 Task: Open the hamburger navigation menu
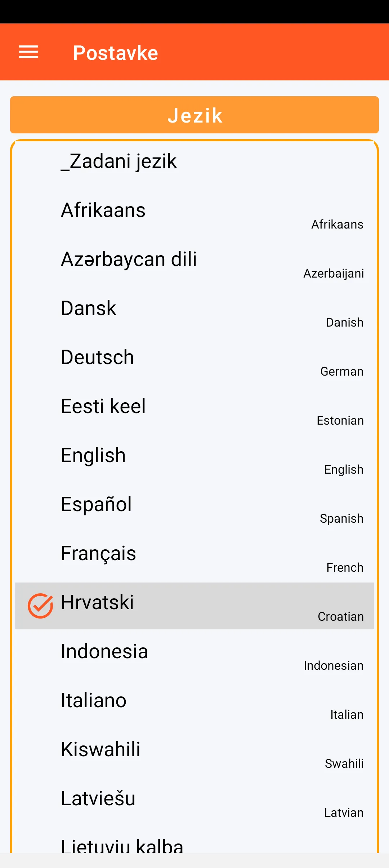coord(28,52)
